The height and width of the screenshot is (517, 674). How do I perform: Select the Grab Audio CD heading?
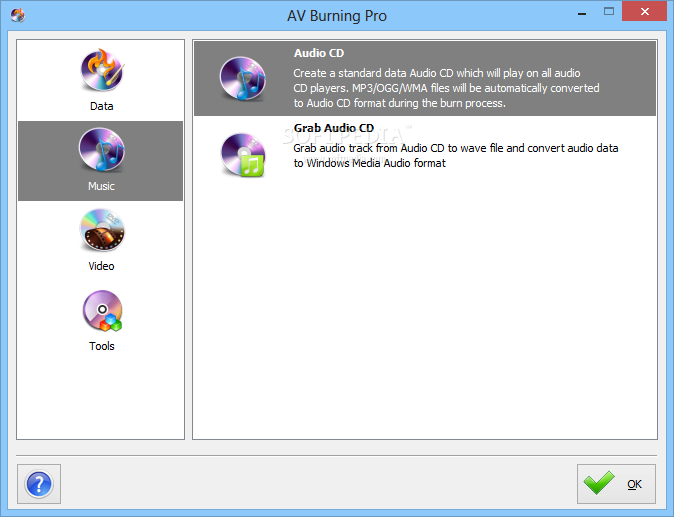(x=334, y=128)
